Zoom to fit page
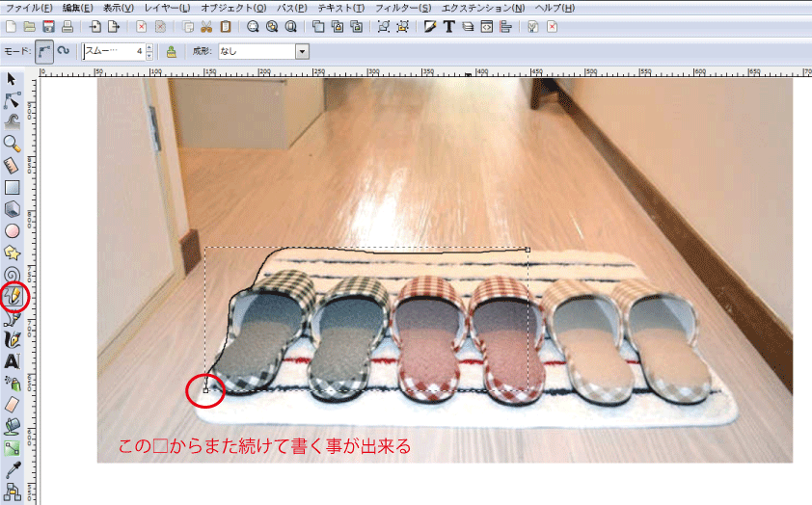 tap(291, 26)
